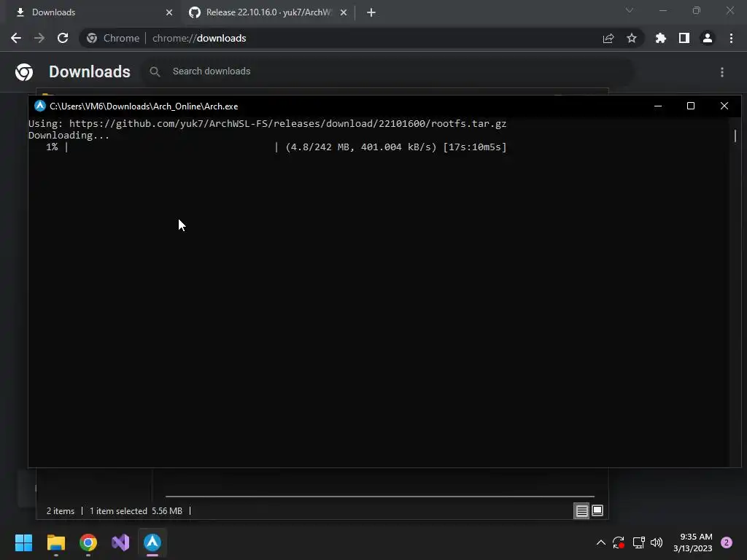Select the Arch app in the taskbar
The image size is (747, 560).
pos(152,542)
